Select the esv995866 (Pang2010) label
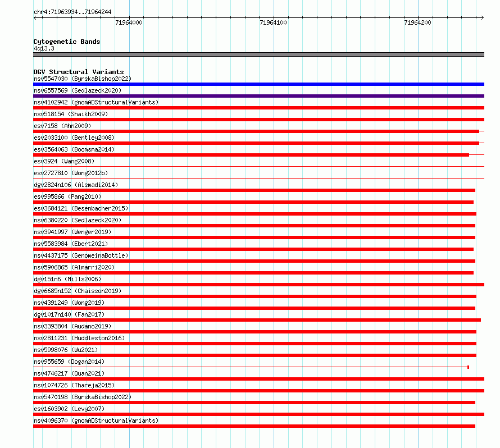Viewport: 500px width, 448px height. click(67, 196)
